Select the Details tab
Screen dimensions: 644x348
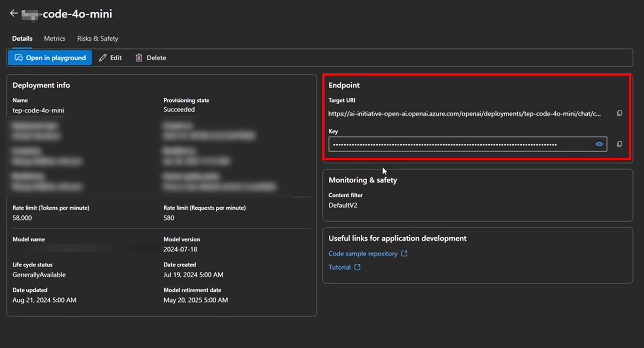[x=22, y=38]
